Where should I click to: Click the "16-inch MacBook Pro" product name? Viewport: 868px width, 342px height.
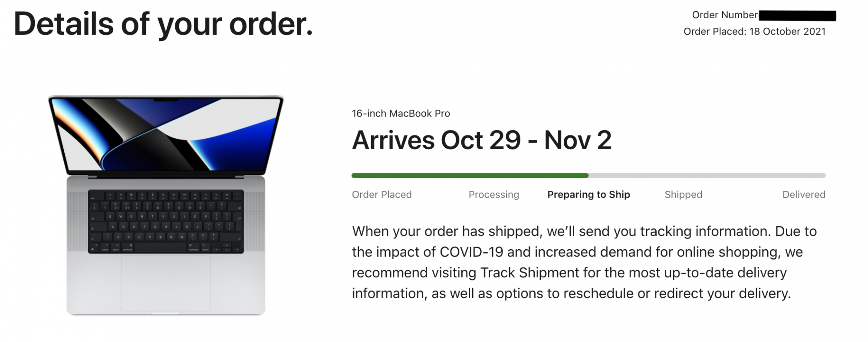click(x=401, y=114)
